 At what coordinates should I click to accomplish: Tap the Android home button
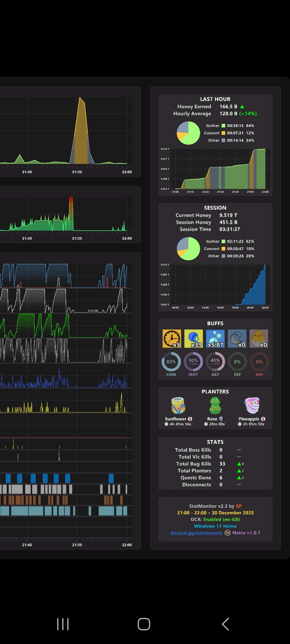(x=144, y=624)
